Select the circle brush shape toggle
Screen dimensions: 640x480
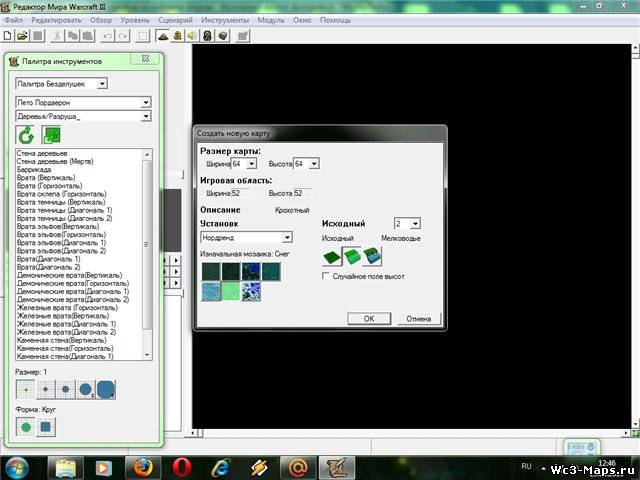click(x=26, y=427)
